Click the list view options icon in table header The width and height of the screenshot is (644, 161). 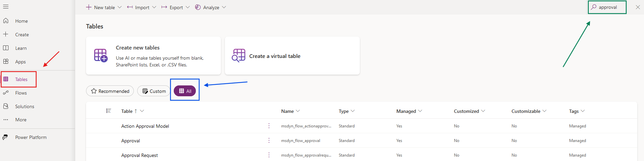click(108, 111)
